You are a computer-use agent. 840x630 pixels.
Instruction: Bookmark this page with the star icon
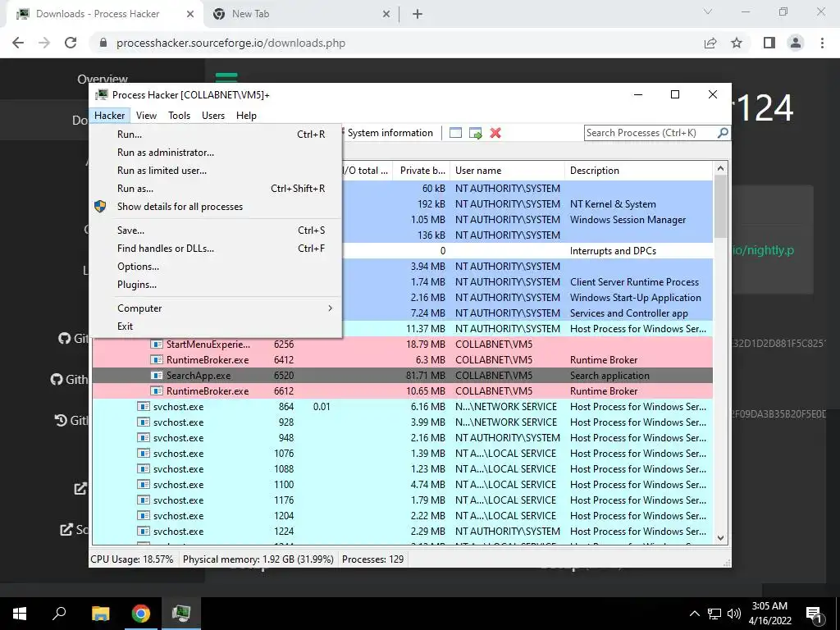click(x=737, y=43)
